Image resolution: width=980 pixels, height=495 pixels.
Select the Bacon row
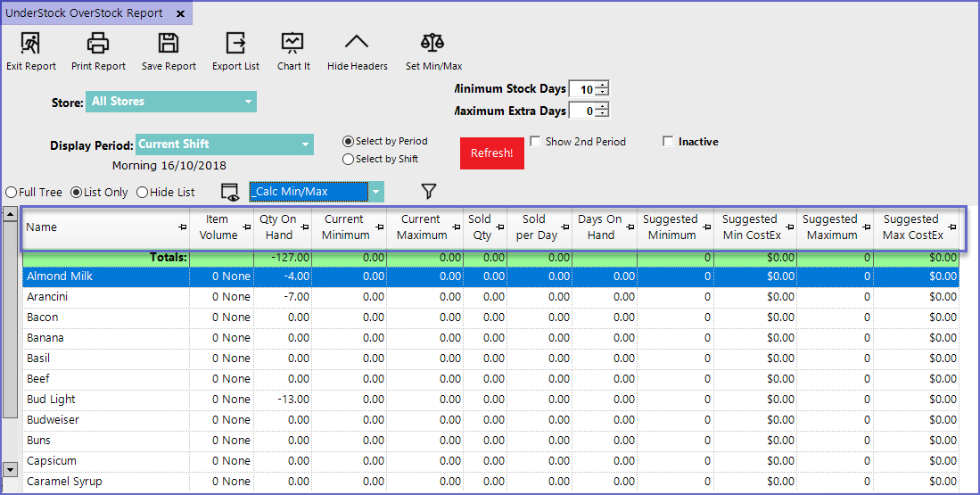[x=490, y=318]
